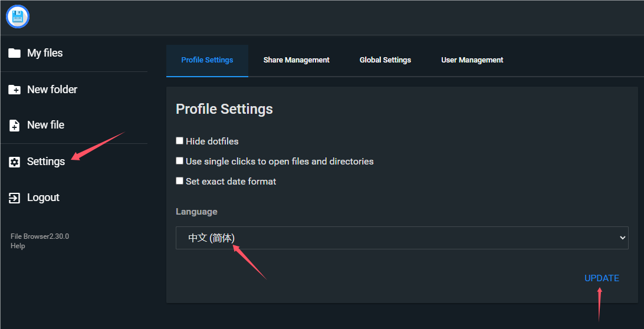Click the New folder sidebar label
The width and height of the screenshot is (644, 329).
click(x=52, y=90)
